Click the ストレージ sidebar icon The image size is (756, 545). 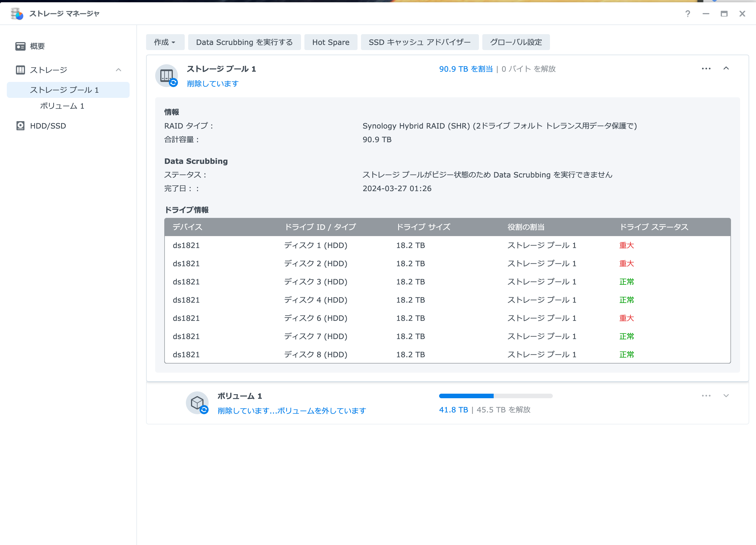20,70
